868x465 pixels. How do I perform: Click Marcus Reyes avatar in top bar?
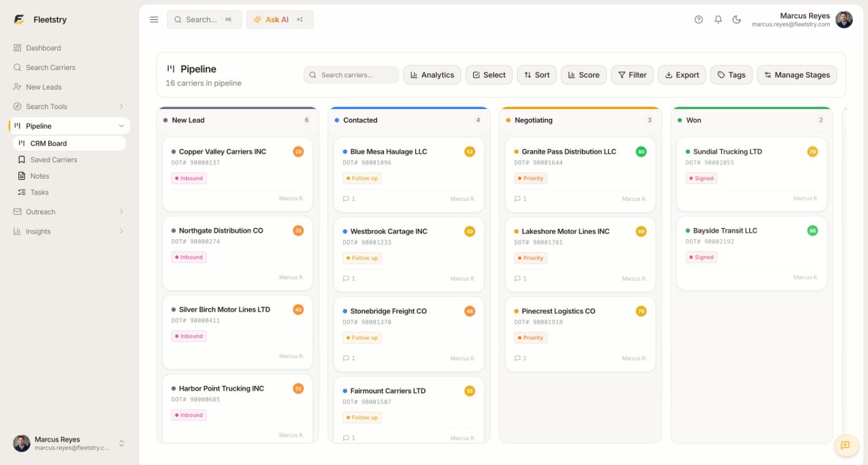[844, 20]
